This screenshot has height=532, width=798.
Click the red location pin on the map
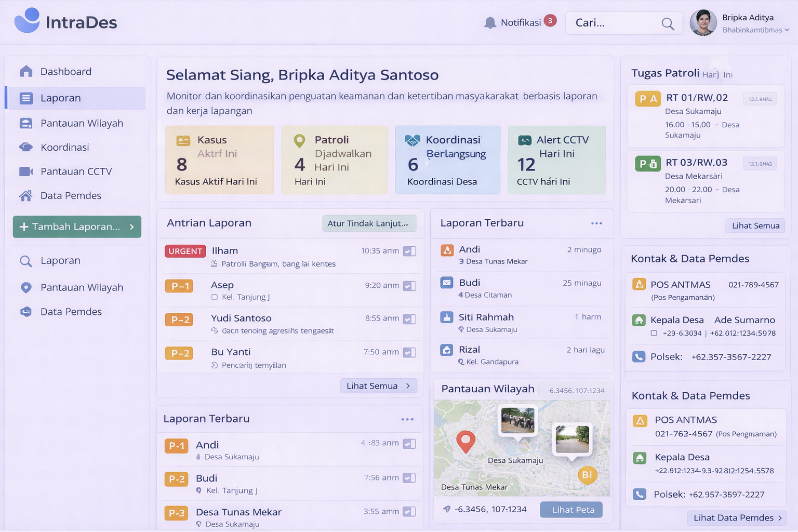pos(465,441)
